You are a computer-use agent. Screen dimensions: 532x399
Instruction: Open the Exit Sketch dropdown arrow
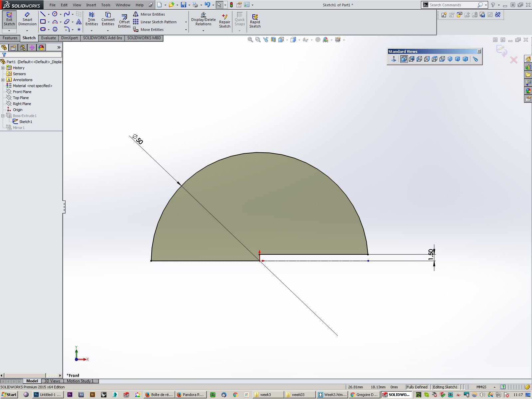(x=9, y=31)
